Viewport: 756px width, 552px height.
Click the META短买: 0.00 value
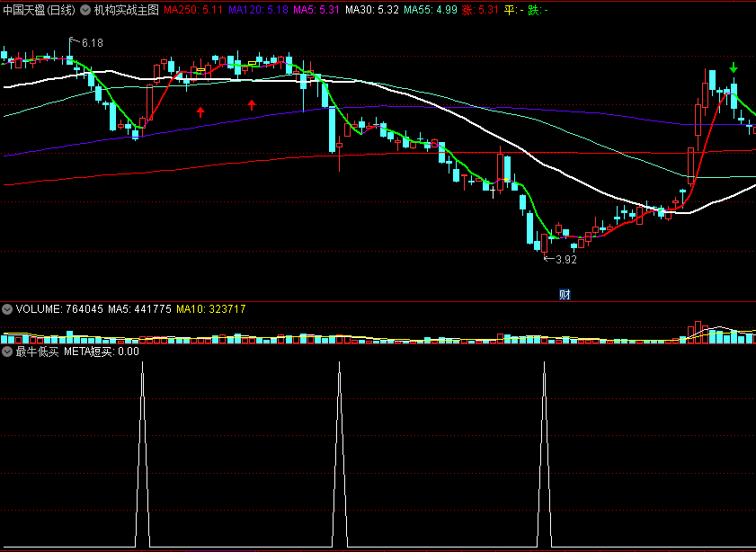102,352
